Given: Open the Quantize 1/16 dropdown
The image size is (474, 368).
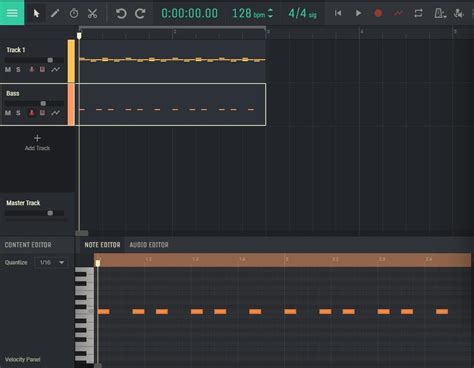Looking at the screenshot, I should point(51,262).
